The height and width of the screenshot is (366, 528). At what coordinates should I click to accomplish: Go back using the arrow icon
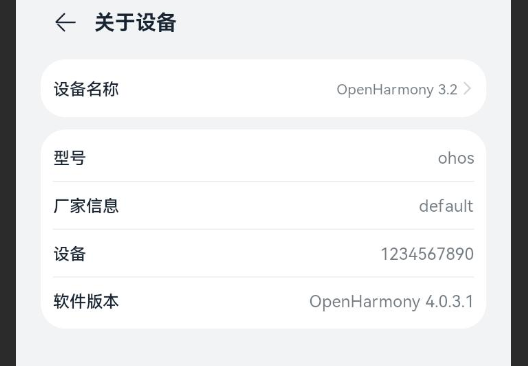(65, 23)
